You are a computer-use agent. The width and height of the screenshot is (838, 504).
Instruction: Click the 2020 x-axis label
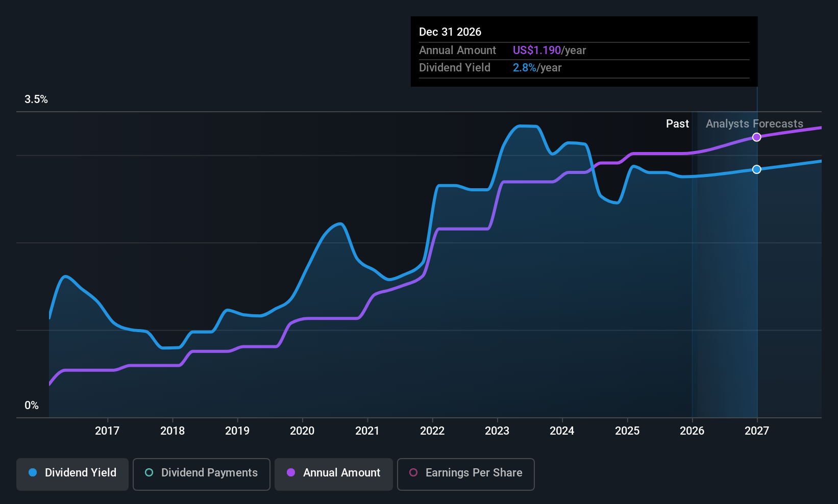[302, 431]
